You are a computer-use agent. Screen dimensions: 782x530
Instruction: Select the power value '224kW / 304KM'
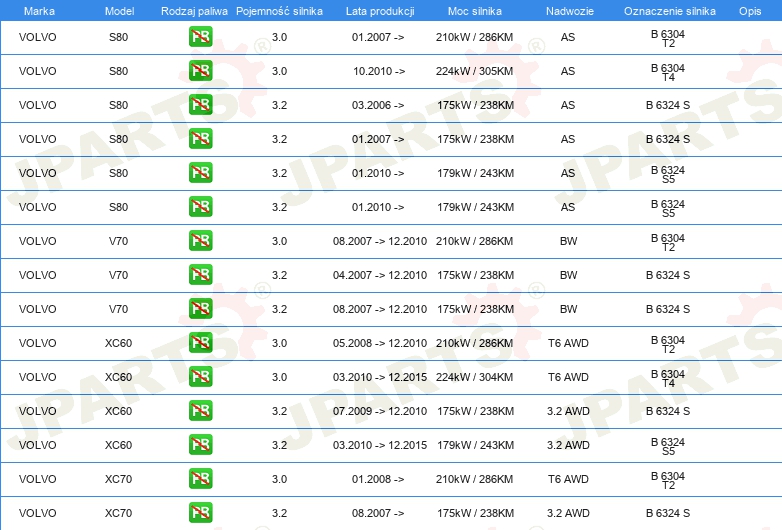coord(474,377)
